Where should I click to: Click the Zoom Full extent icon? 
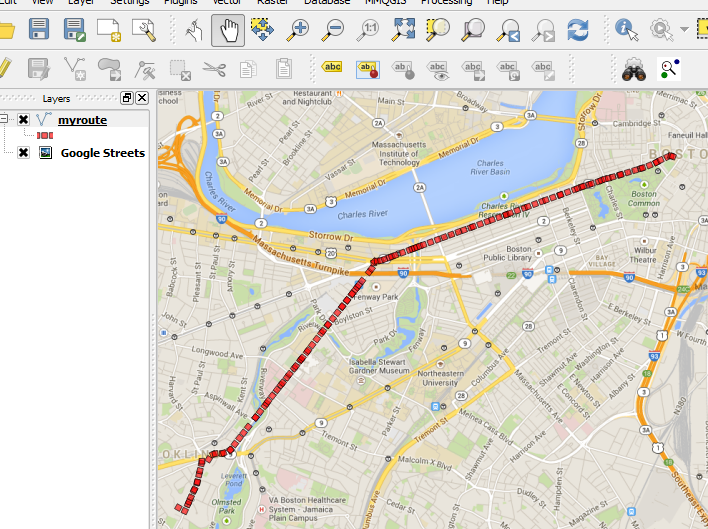click(x=403, y=29)
